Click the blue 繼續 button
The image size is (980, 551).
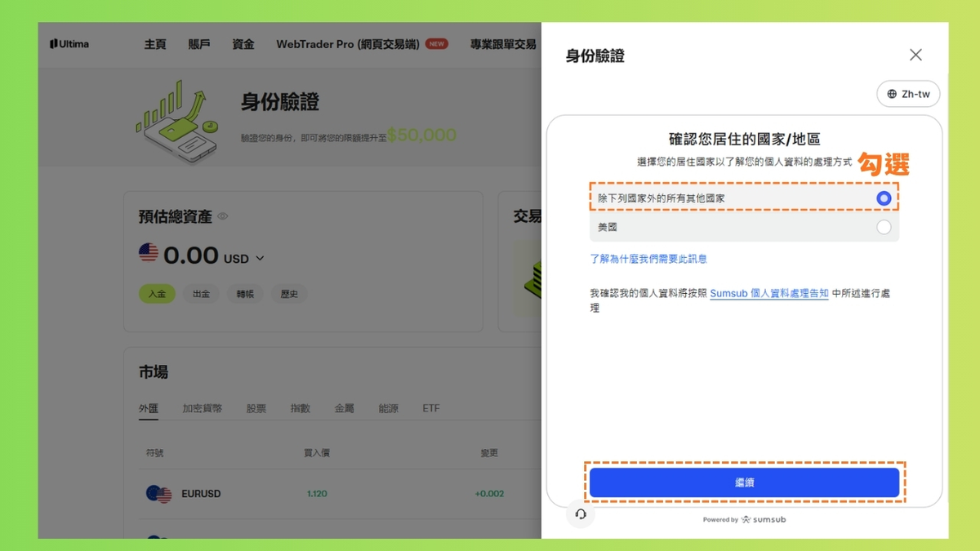744,482
